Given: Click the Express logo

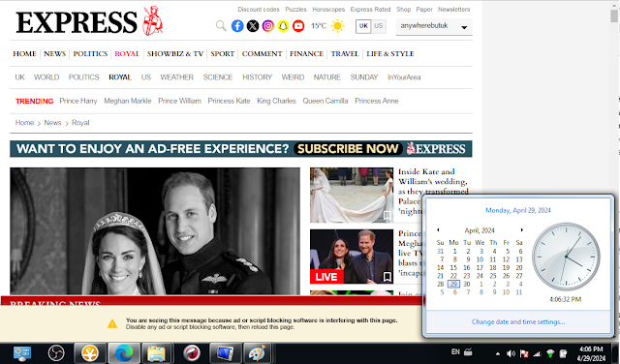Looking at the screenshot, I should 89,21.
